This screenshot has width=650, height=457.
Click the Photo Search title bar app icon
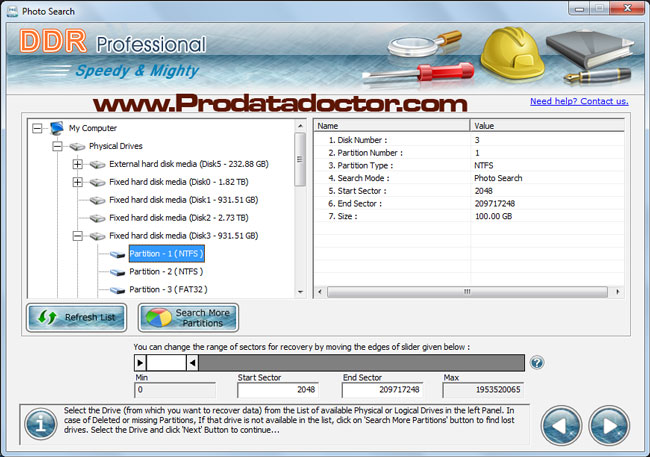coord(12,11)
